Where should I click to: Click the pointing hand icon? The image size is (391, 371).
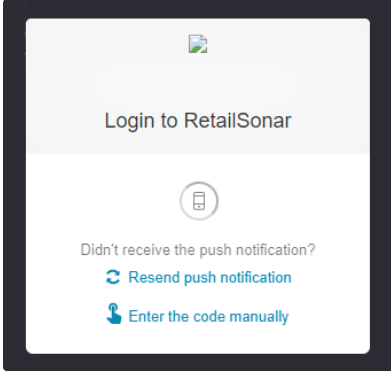[x=114, y=313]
